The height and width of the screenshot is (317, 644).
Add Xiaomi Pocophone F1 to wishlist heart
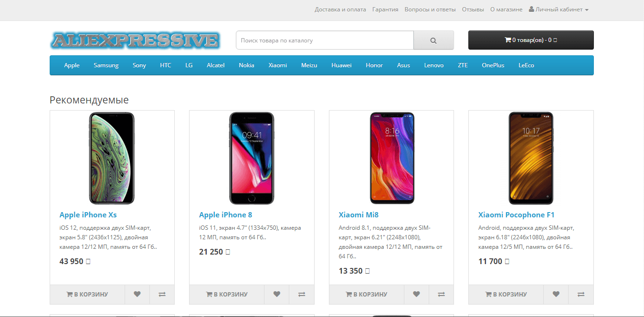pyautogui.click(x=556, y=294)
